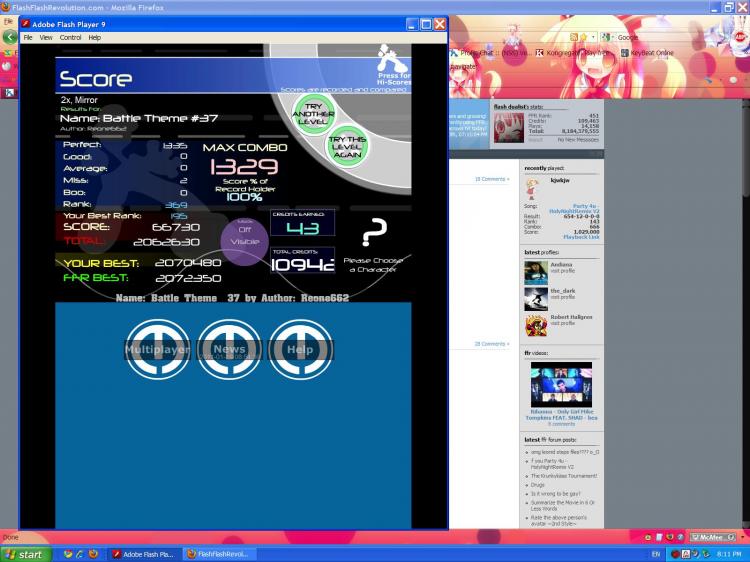The height and width of the screenshot is (562, 750).
Task: Bookmark the page with the star icon
Action: click(x=584, y=37)
